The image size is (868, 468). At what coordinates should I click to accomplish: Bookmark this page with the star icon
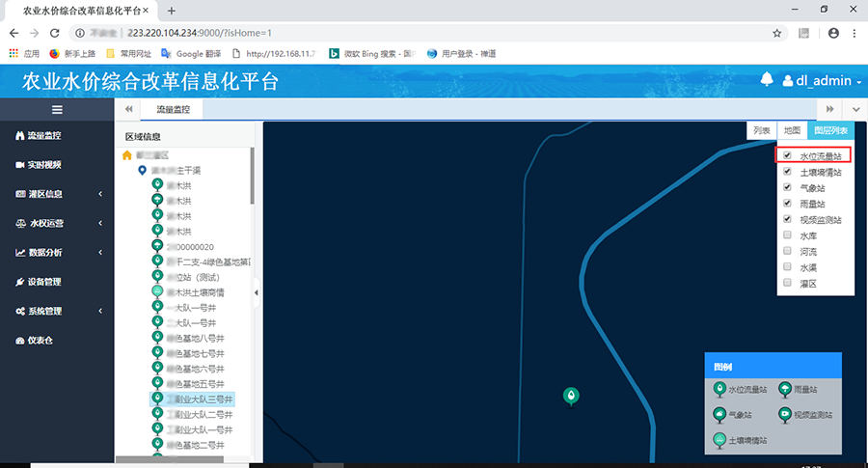[777, 33]
